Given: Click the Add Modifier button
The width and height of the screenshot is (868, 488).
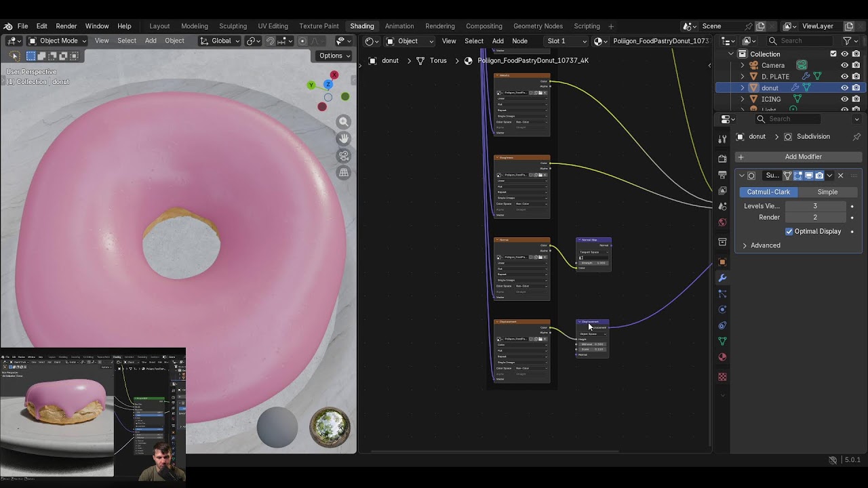Looking at the screenshot, I should pyautogui.click(x=798, y=157).
